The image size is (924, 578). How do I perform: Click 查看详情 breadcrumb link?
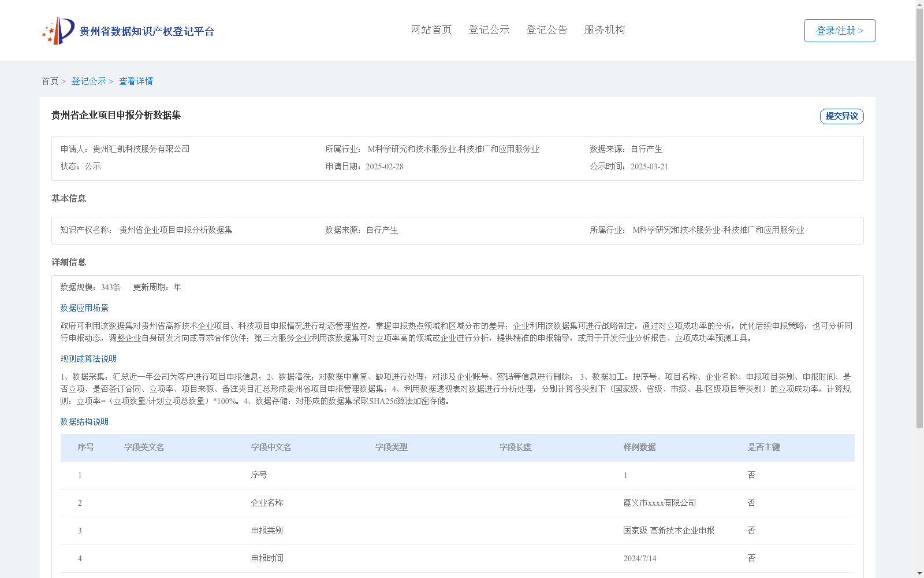[136, 81]
